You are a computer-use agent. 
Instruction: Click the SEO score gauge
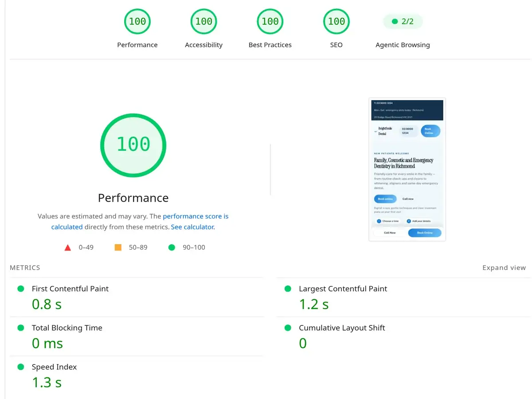(336, 21)
